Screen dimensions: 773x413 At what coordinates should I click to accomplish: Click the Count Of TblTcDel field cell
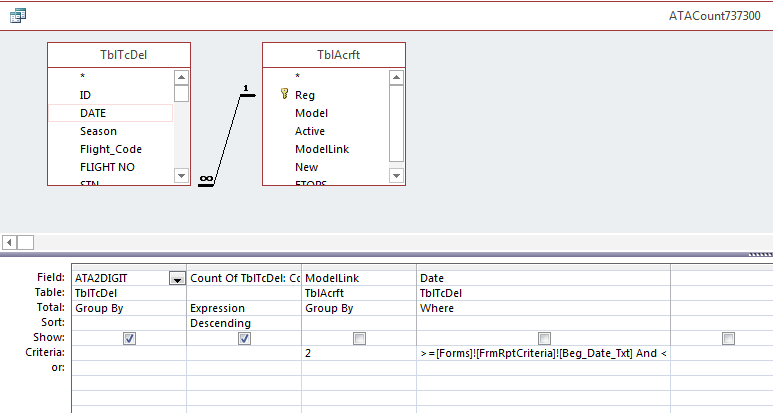click(244, 278)
